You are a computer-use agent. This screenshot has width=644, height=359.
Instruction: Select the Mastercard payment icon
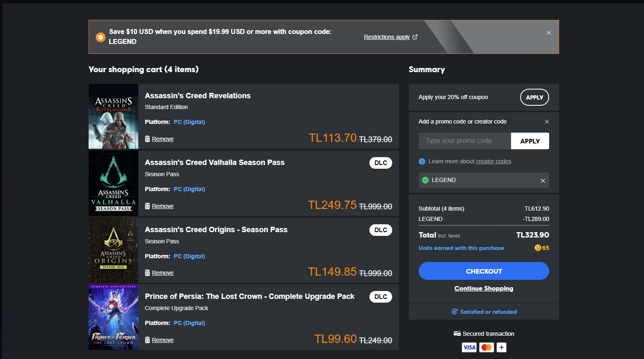click(487, 347)
